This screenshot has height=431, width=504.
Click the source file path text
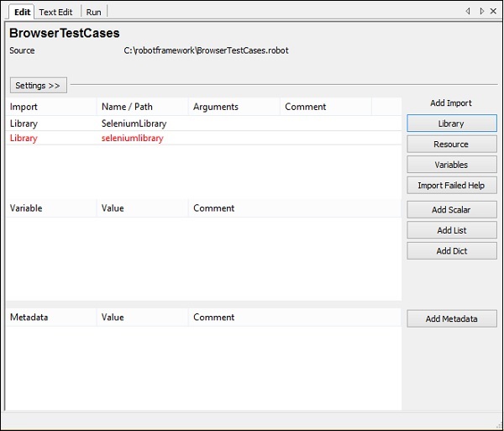click(x=206, y=50)
